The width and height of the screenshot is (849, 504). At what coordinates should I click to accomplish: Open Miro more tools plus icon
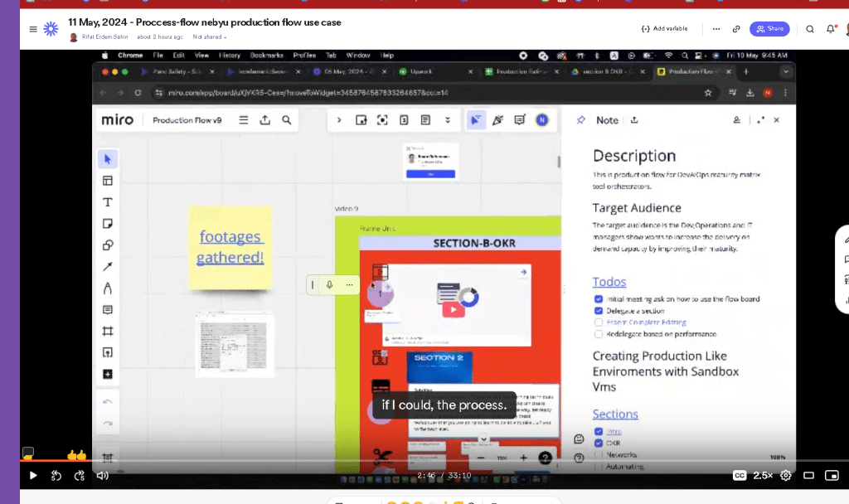click(107, 374)
